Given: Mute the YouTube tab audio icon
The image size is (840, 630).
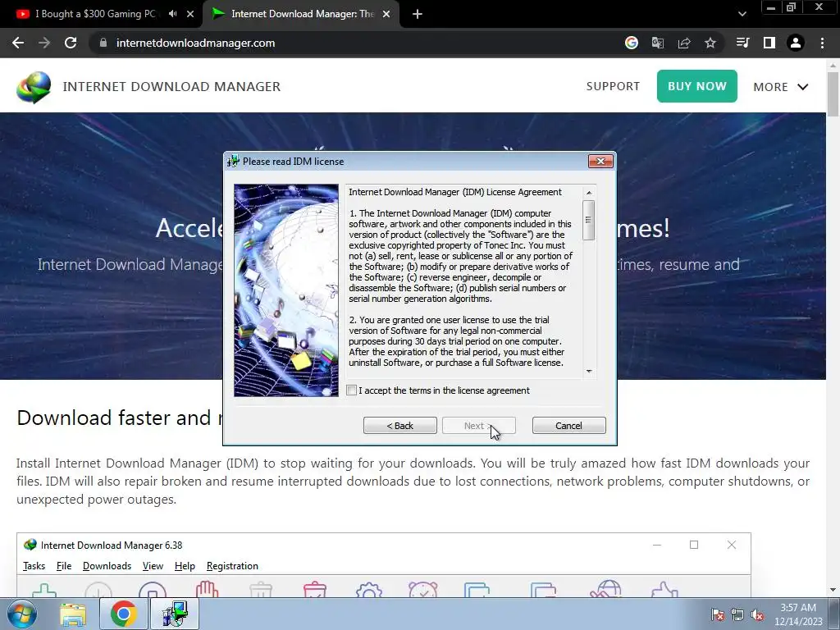Looking at the screenshot, I should coord(172,14).
